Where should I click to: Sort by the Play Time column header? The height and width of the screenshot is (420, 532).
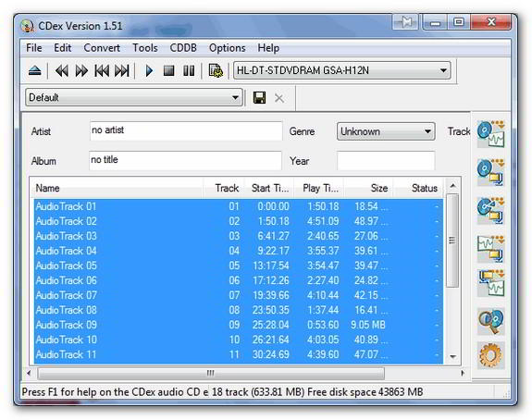(319, 188)
